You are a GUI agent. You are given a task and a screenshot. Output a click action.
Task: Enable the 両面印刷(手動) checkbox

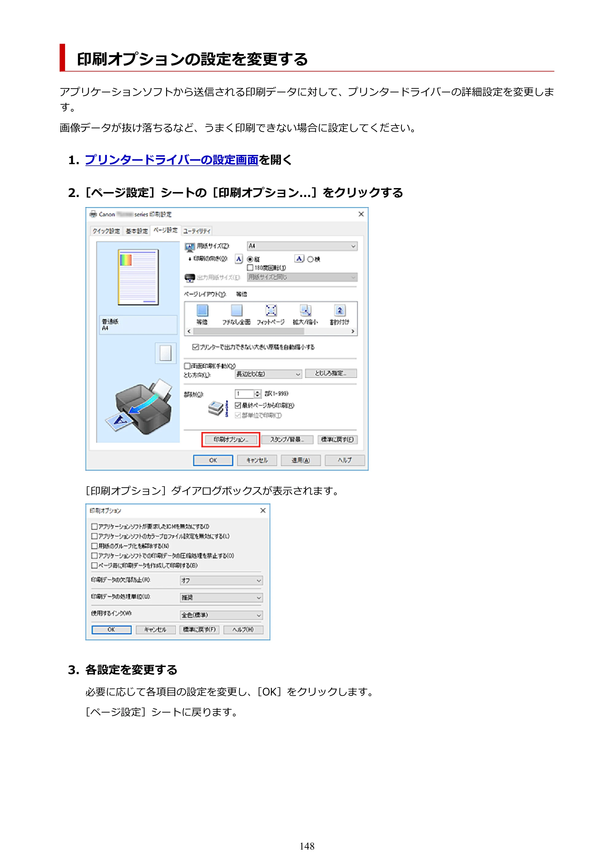pos(187,366)
